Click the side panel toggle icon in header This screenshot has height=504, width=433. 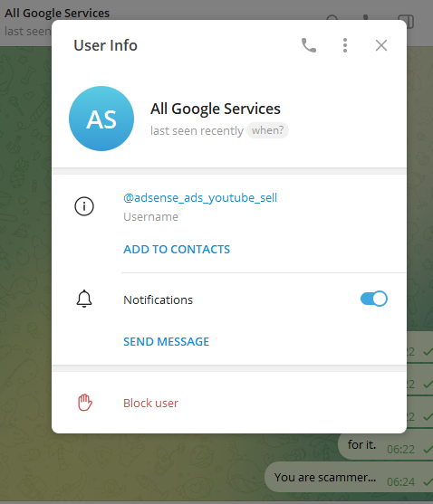coord(406,22)
